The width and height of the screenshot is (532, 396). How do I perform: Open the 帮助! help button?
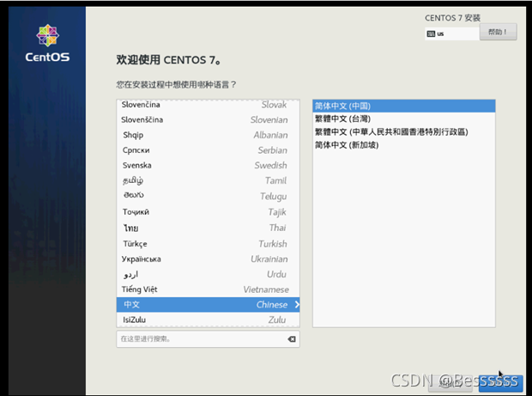(x=498, y=32)
